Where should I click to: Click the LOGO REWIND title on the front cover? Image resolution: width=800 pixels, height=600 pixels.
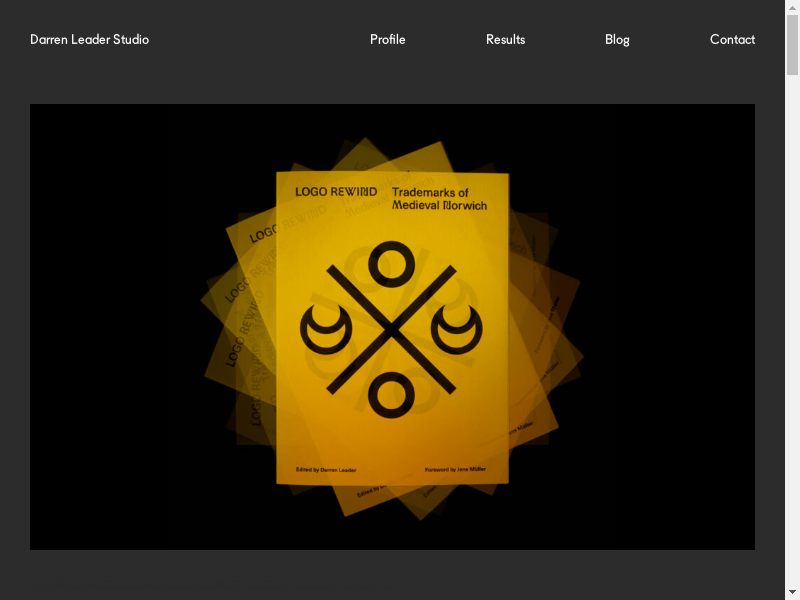(336, 192)
